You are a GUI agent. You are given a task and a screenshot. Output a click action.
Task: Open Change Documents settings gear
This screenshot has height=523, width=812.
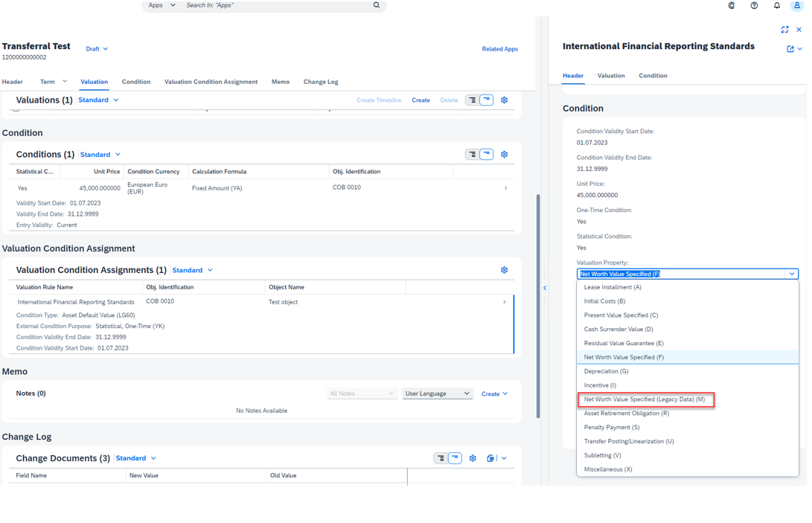[473, 458]
